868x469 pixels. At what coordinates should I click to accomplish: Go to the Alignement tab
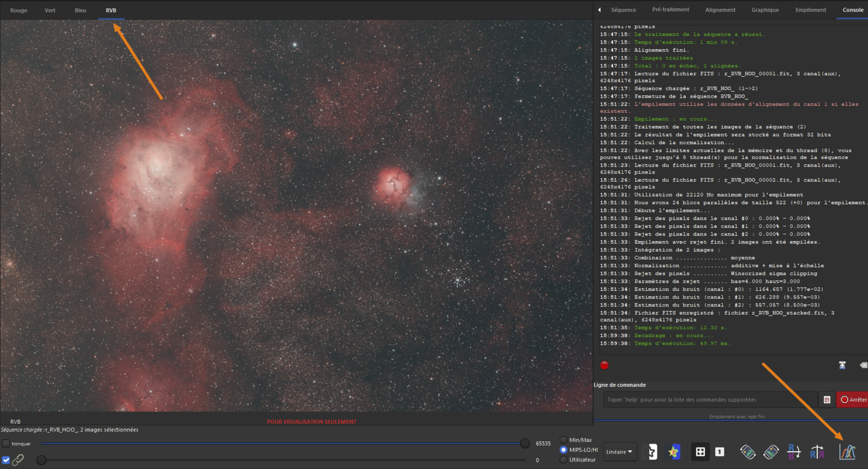click(720, 10)
